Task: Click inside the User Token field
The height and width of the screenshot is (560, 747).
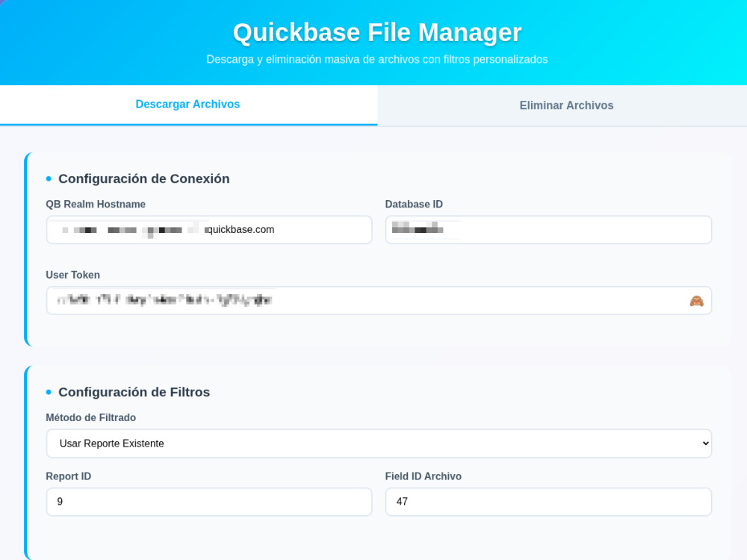Action: point(379,300)
